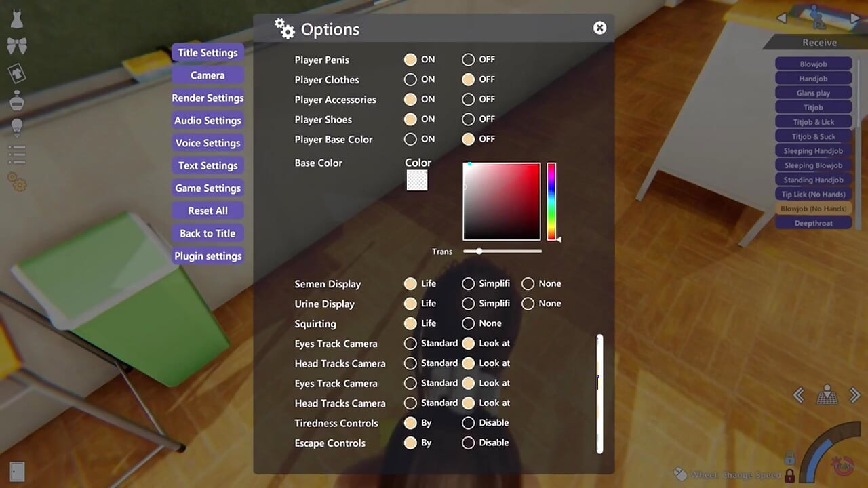This screenshot has width=868, height=488.
Task: Open Render Settings section
Action: click(x=208, y=98)
